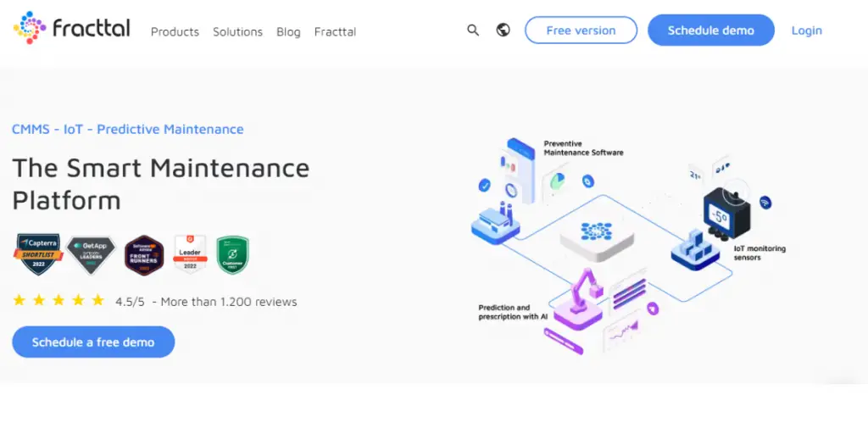The image size is (868, 434).
Task: Select the Leader 2022 badge
Action: click(x=190, y=253)
